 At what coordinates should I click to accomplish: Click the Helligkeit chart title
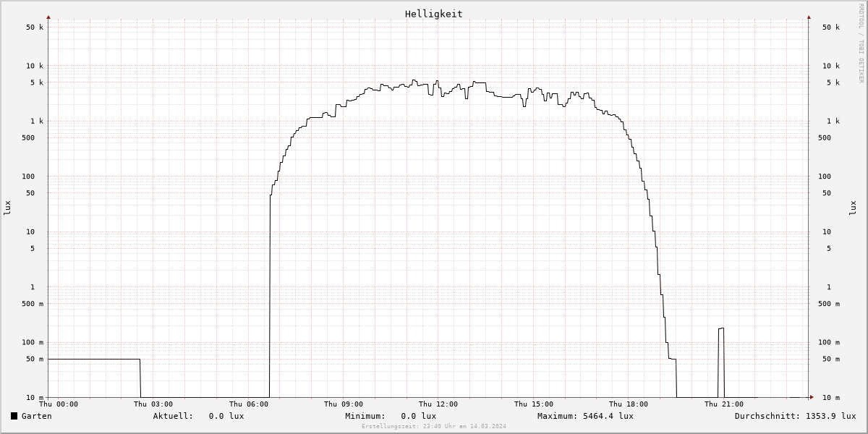tap(434, 14)
